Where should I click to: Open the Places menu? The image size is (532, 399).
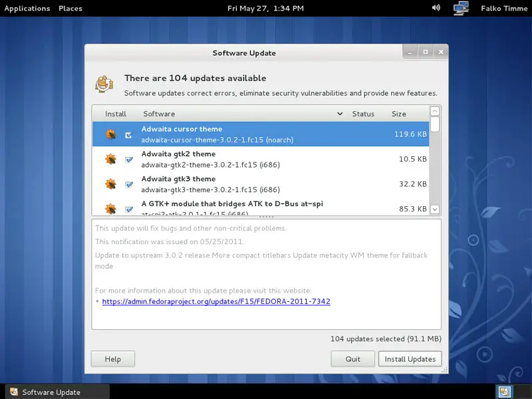pos(70,8)
